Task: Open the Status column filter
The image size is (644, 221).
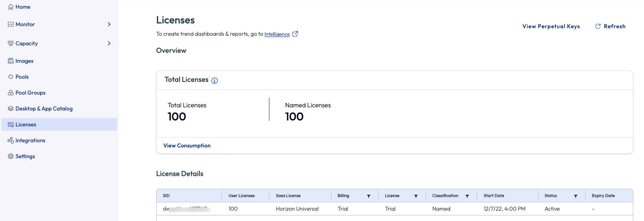Action: pos(576,196)
